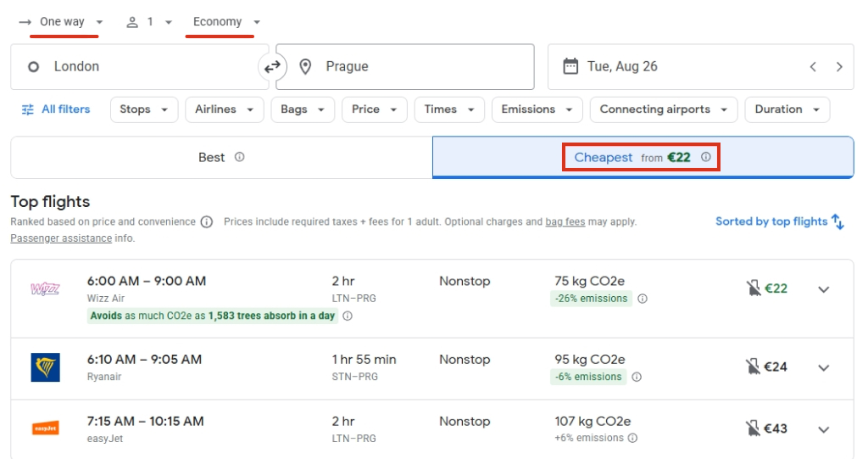This screenshot has height=459, width=868.
Task: Open the Duration filter dropdown
Action: 787,109
